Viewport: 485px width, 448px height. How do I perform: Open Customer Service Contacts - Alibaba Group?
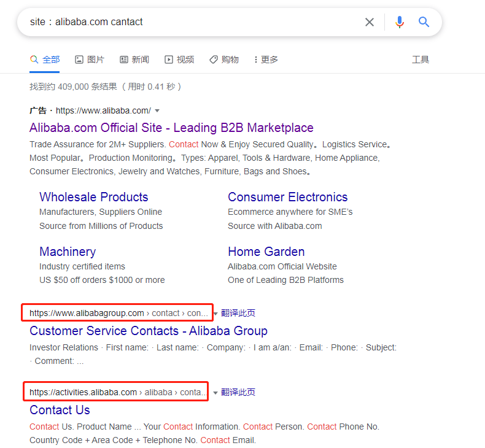click(149, 331)
